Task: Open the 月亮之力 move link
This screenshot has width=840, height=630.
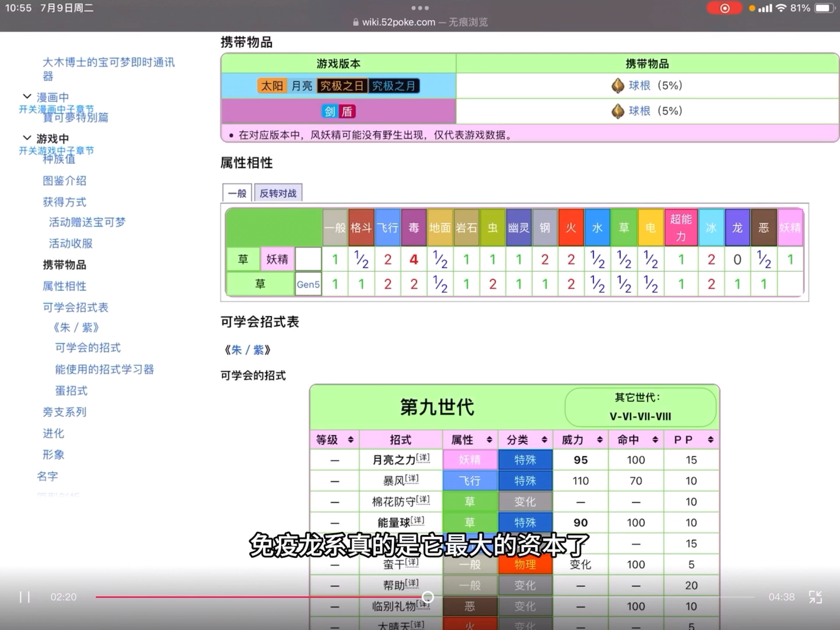Action: point(394,460)
